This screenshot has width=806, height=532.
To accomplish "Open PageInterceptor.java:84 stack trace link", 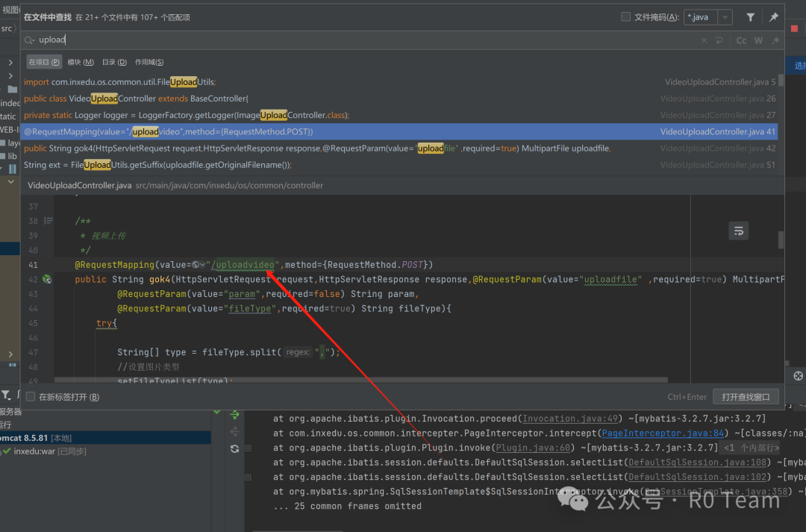I will pos(663,434).
